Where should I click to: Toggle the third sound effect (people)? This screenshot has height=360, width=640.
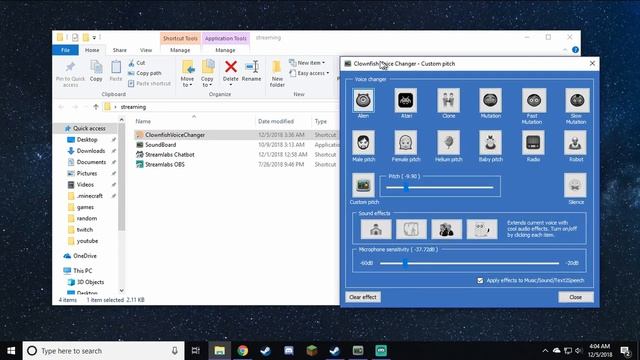pos(447,229)
